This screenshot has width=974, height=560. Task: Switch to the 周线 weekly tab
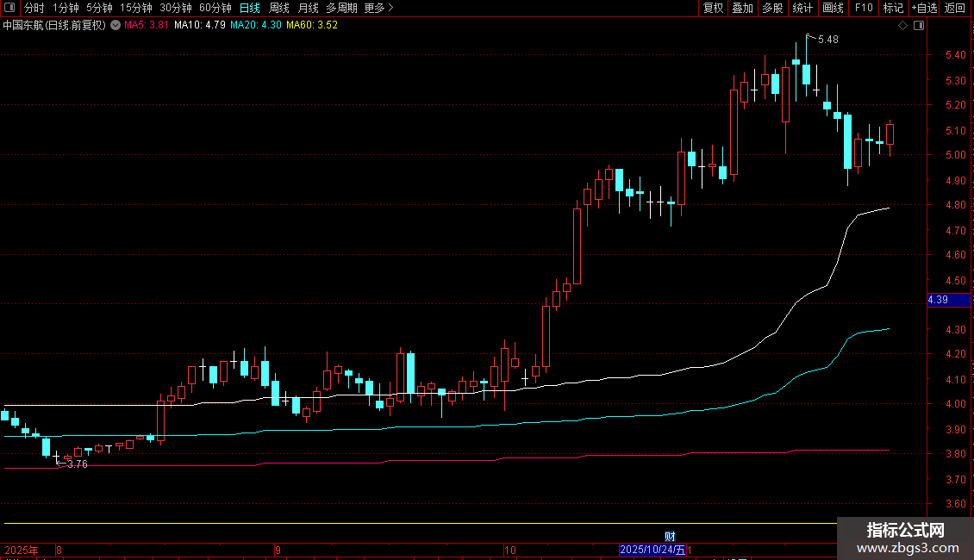pos(279,8)
